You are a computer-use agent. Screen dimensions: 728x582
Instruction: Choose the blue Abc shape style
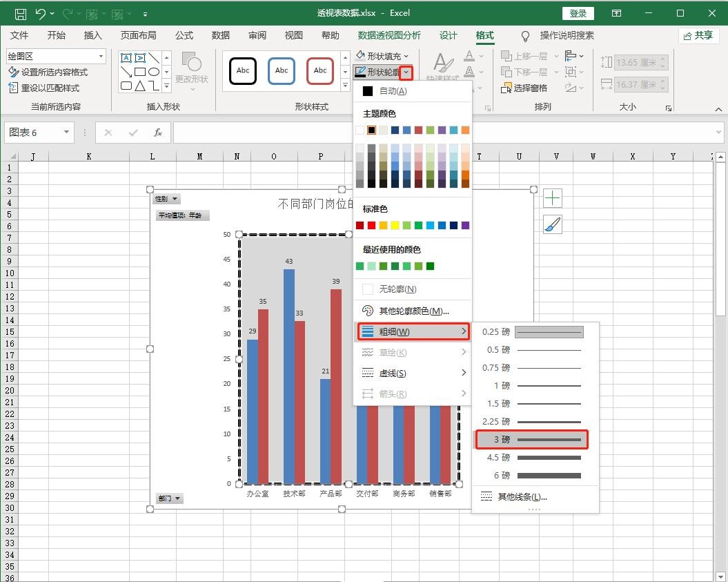tap(282, 70)
